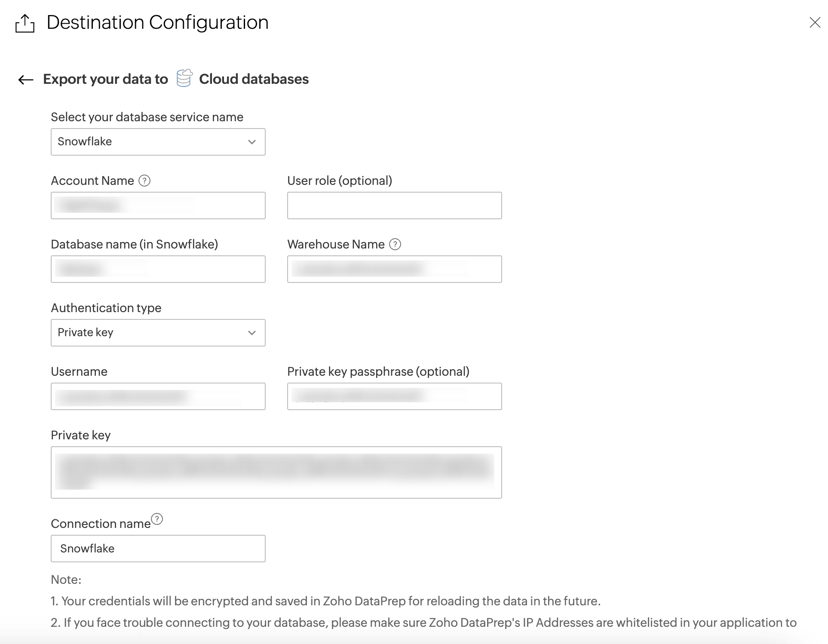Focus the Username text field

(x=158, y=396)
